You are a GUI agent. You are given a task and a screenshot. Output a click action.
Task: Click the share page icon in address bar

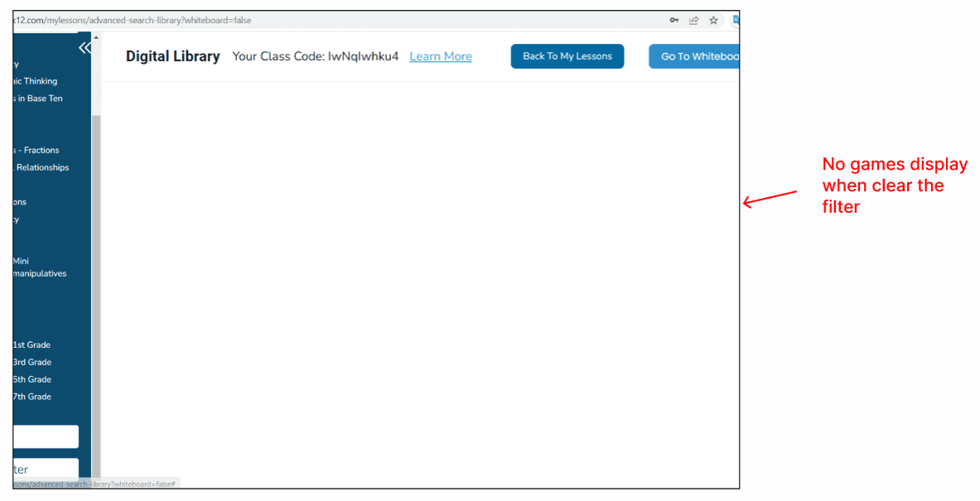(x=693, y=20)
